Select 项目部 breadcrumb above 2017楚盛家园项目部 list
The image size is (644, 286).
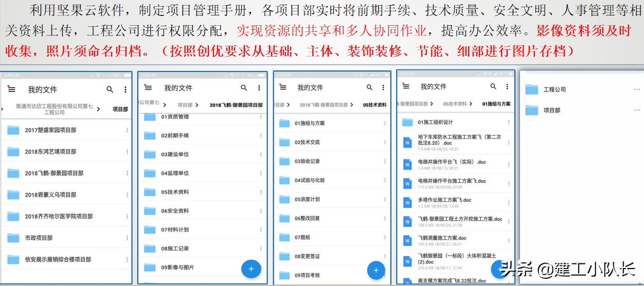click(120, 109)
